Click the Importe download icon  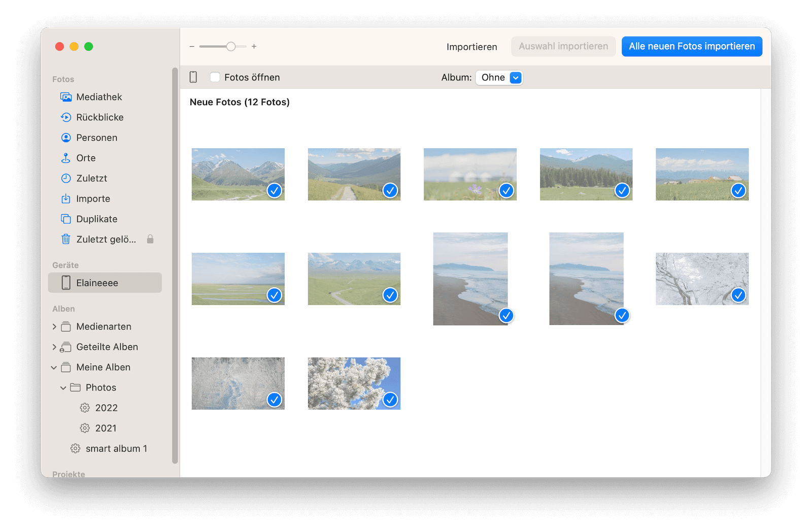click(66, 198)
